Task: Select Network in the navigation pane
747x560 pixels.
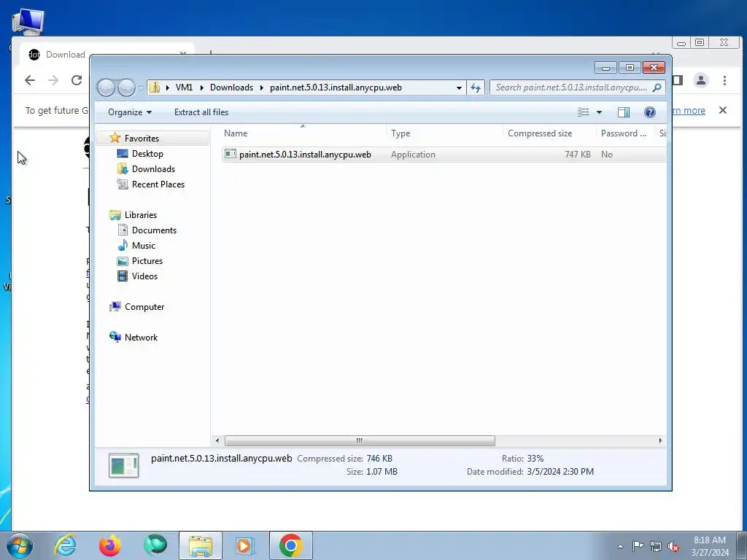Action: point(141,337)
